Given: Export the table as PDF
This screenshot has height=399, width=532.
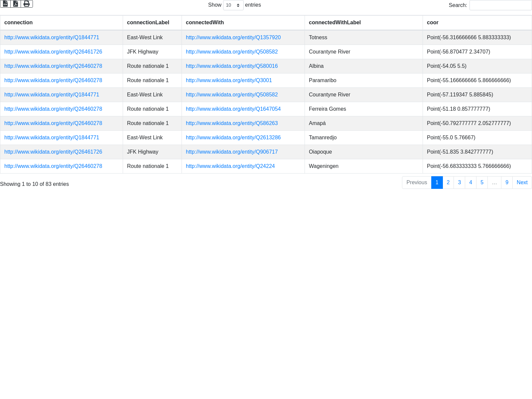Looking at the screenshot, I should point(16,4).
